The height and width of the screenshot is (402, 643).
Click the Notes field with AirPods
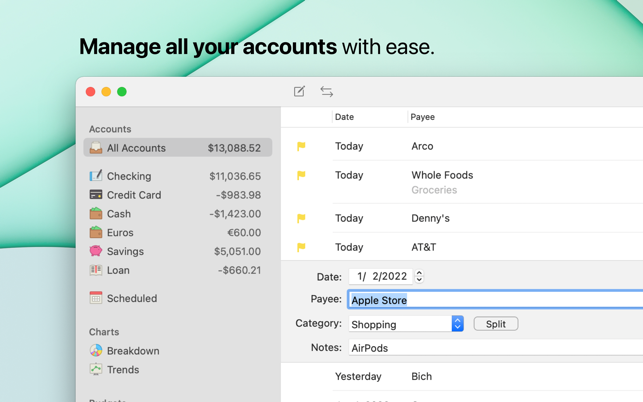click(x=495, y=348)
